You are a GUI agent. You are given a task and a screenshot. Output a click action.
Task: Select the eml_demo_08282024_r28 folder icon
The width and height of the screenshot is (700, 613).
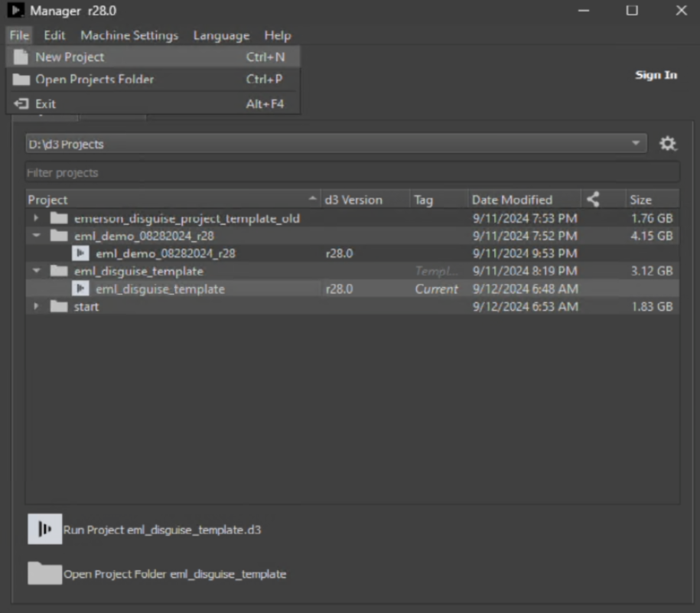[59, 235]
